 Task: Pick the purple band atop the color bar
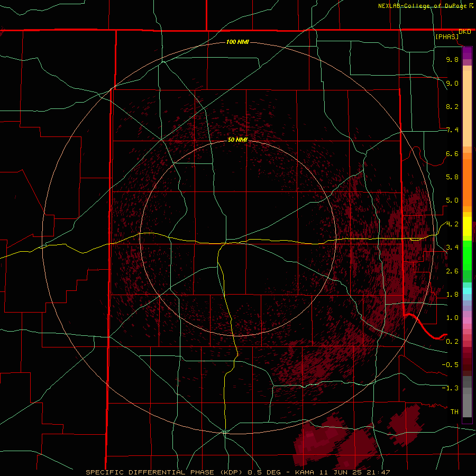(x=467, y=53)
